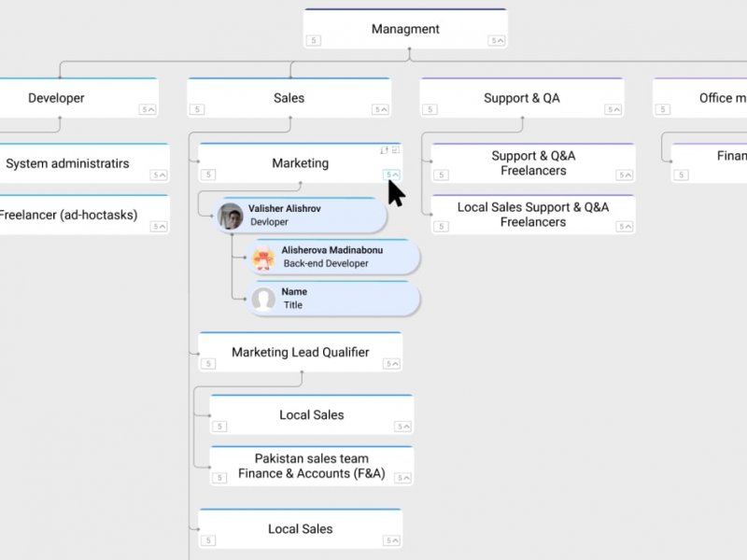Viewport: 747px width, 560px height.
Task: Collapse the Marketing Lead Qualifier node
Action: coord(391,364)
